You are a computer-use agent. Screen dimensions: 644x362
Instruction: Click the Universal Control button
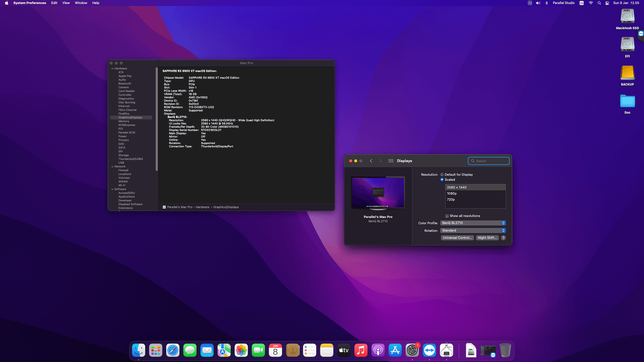click(457, 238)
